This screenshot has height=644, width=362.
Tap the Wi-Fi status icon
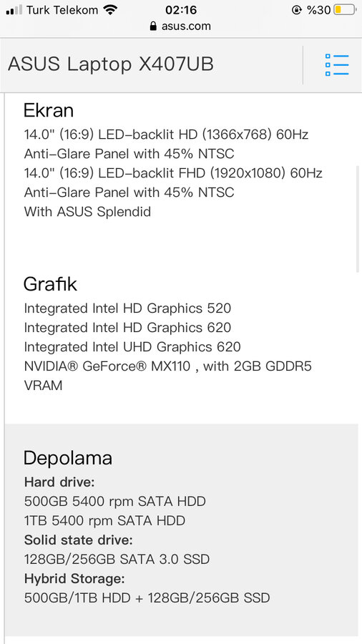(110, 10)
